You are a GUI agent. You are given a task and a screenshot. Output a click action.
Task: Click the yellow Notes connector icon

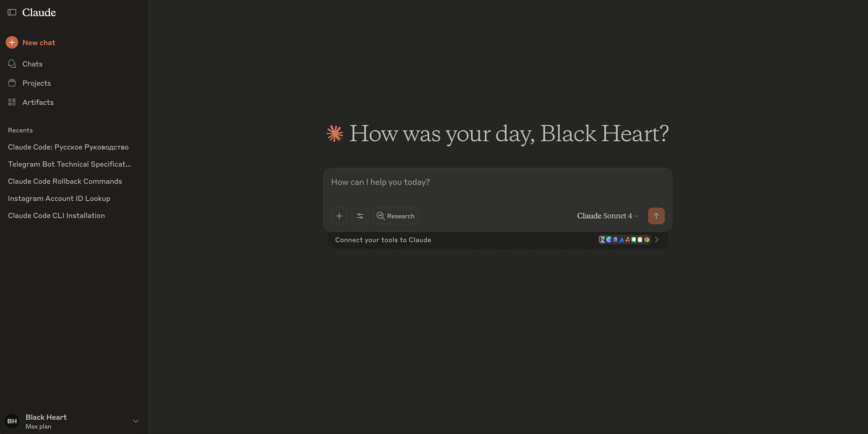point(640,240)
